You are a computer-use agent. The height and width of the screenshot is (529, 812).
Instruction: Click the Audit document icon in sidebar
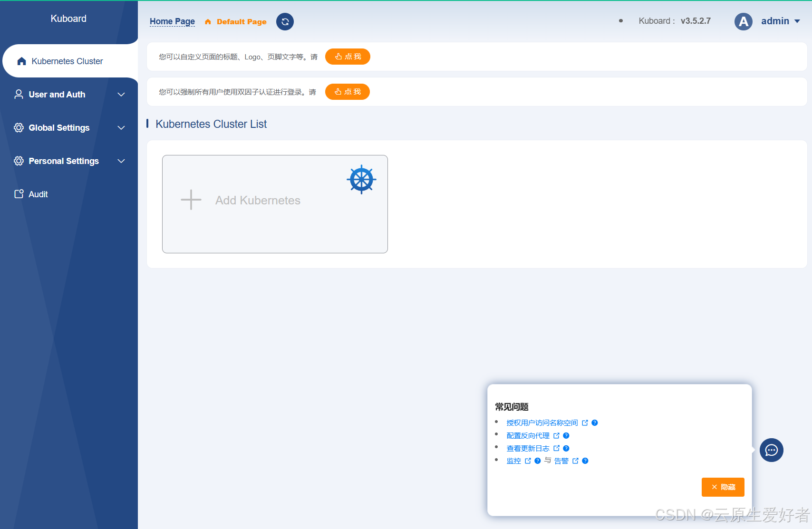pos(19,194)
